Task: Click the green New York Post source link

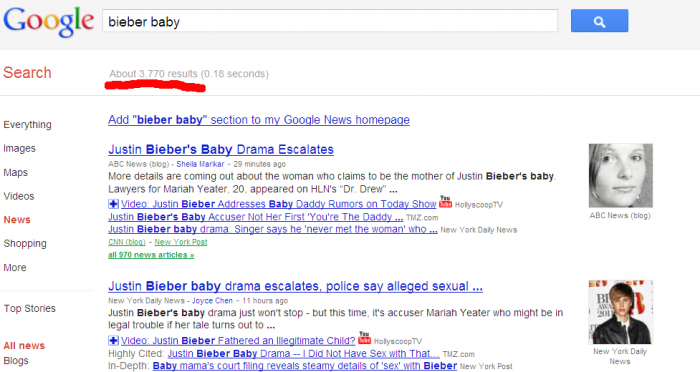Action: 181,242
